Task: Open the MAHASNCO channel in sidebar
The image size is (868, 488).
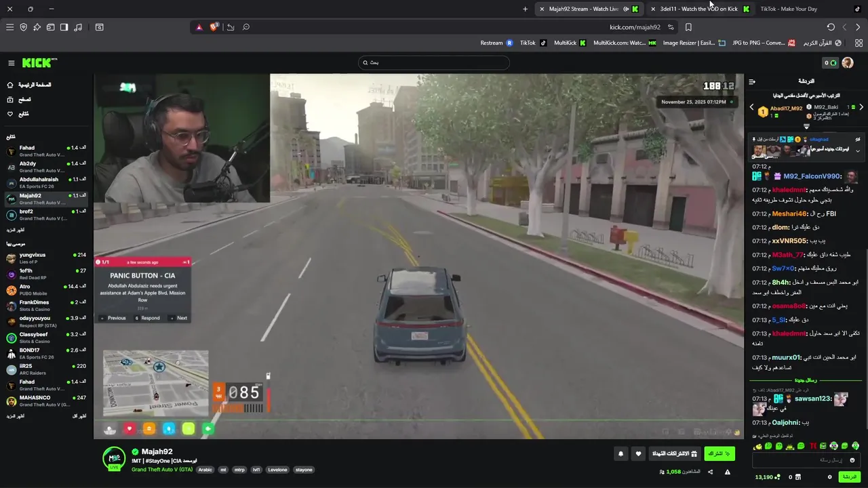Action: 46,401
